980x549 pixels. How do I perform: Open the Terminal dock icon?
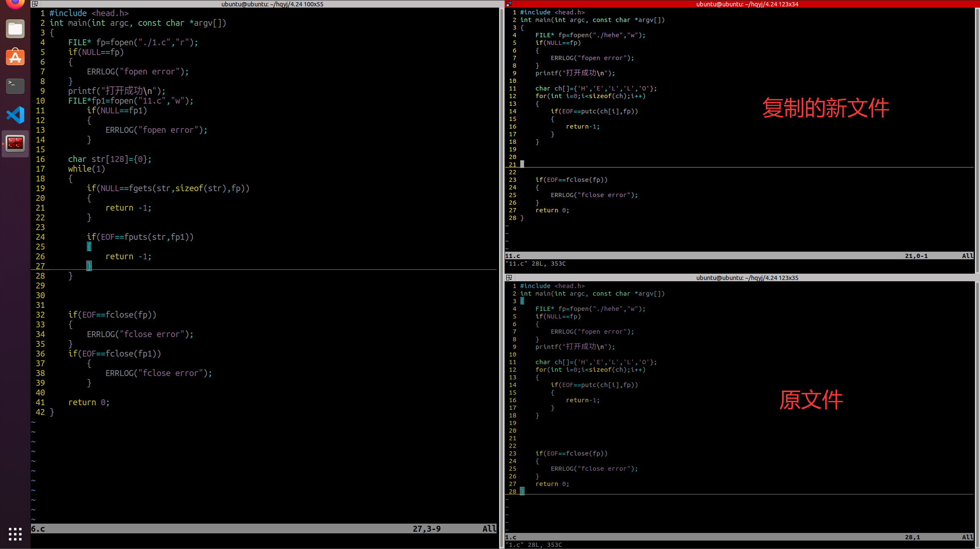tap(15, 86)
